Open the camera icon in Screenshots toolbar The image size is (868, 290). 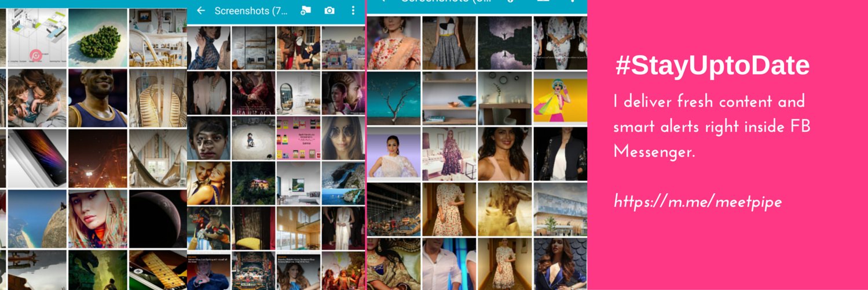tap(329, 10)
